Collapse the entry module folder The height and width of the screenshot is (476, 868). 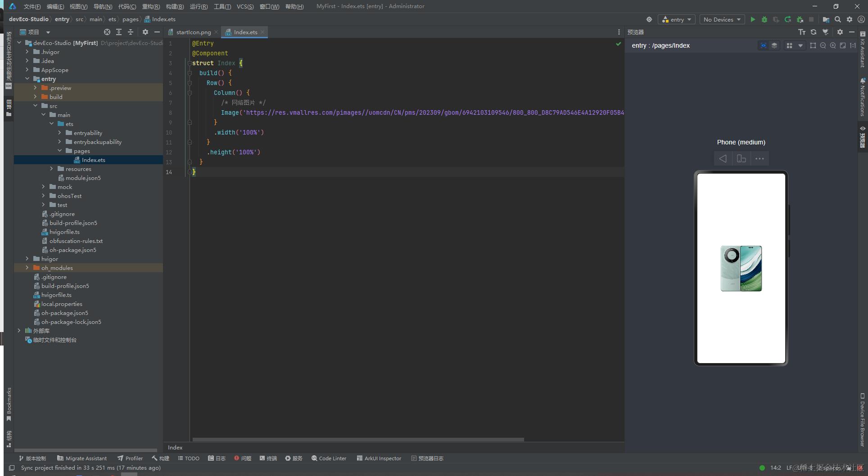coord(27,79)
